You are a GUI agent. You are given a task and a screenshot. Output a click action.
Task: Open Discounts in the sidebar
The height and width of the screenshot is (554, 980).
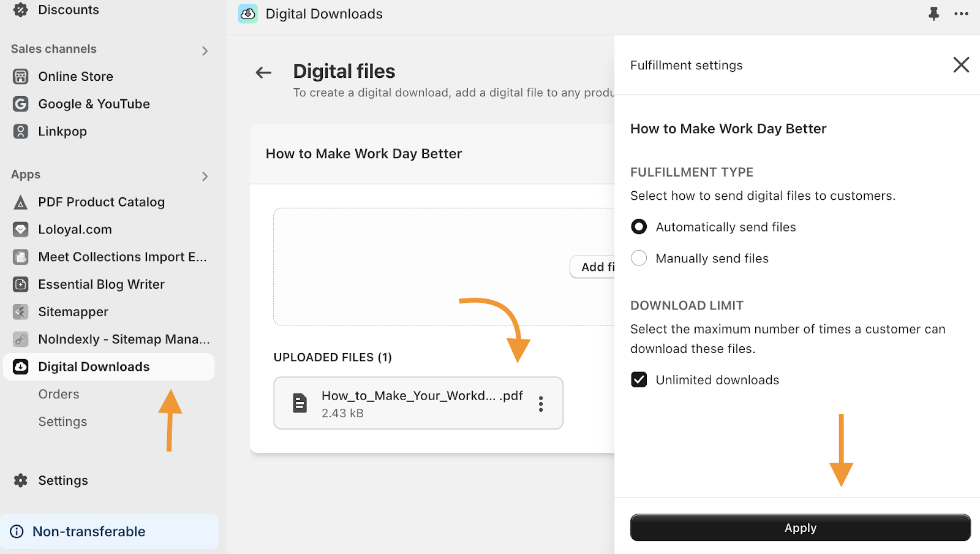69,10
